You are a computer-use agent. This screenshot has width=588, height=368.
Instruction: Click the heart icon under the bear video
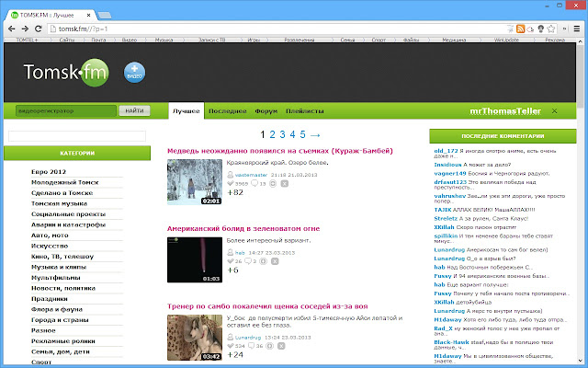[x=230, y=184]
